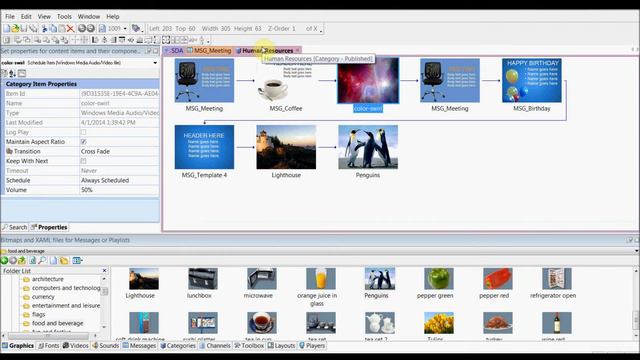The width and height of the screenshot is (640, 360).
Task: Open the Edit menu
Action: [x=26, y=17]
